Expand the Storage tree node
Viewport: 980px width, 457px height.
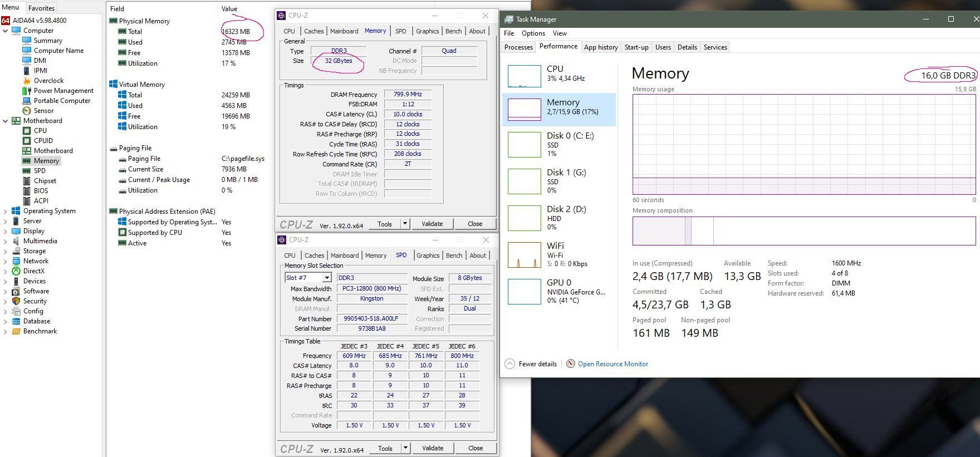click(x=6, y=251)
